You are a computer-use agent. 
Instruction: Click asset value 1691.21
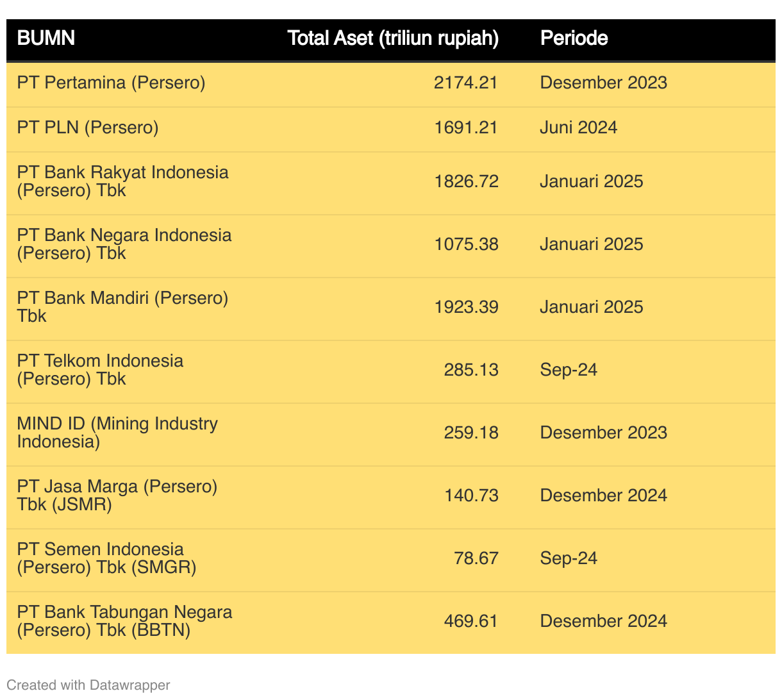coord(466,128)
